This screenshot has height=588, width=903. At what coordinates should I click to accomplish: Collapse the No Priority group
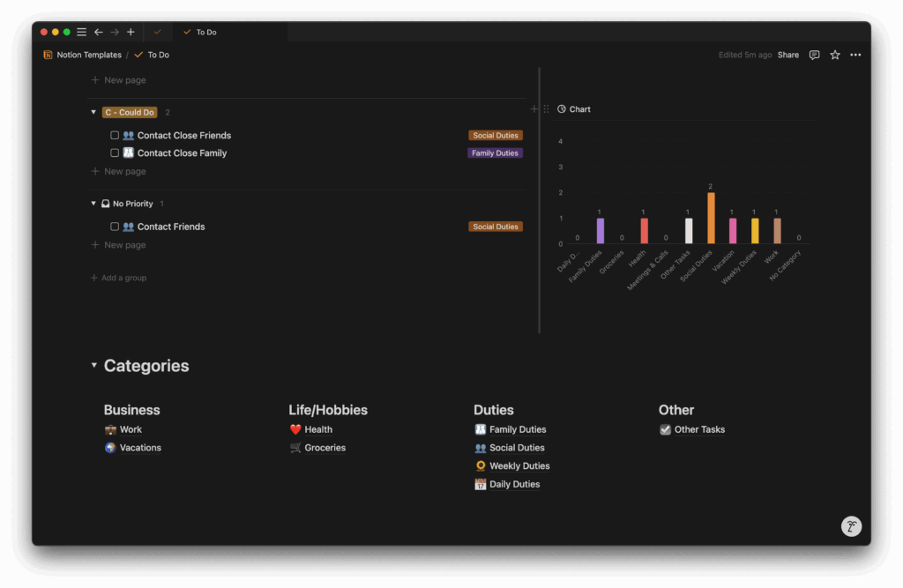[93, 204]
